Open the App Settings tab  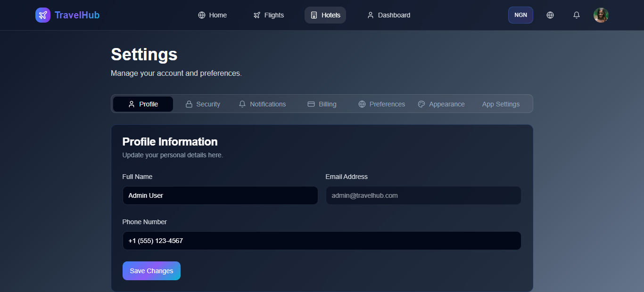(501, 104)
